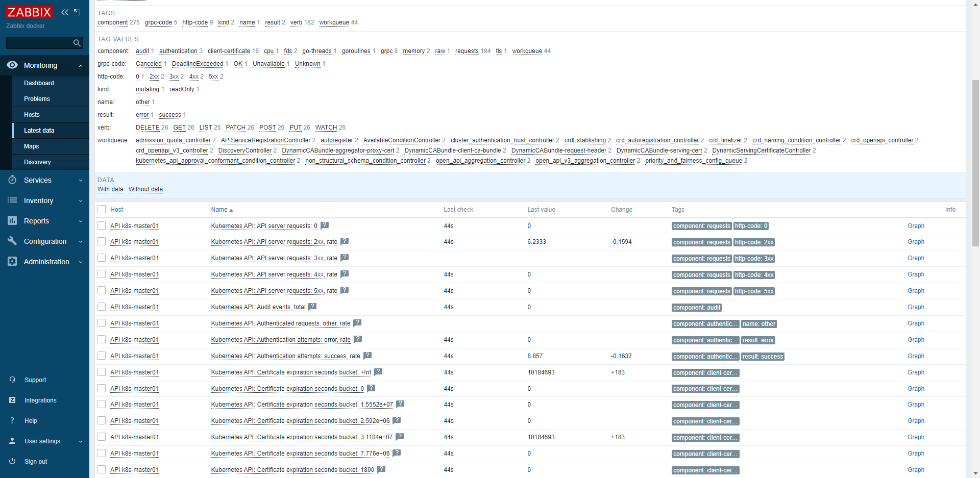Click the scrollbar down arrow
This screenshot has height=478, width=980.
coord(975,474)
